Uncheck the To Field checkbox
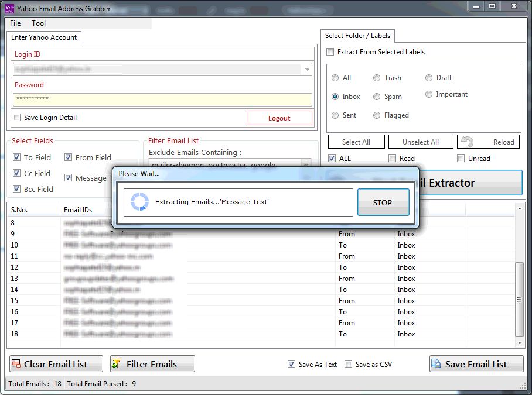Viewport: 532px width, 395px height. 16,157
